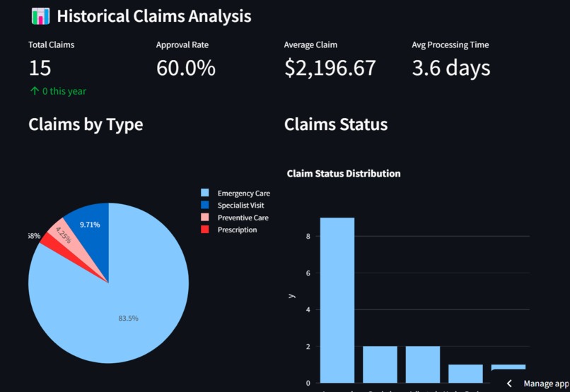The width and height of the screenshot is (570, 392).
Task: Hide Specialist Visit via its legend label
Action: click(x=240, y=206)
